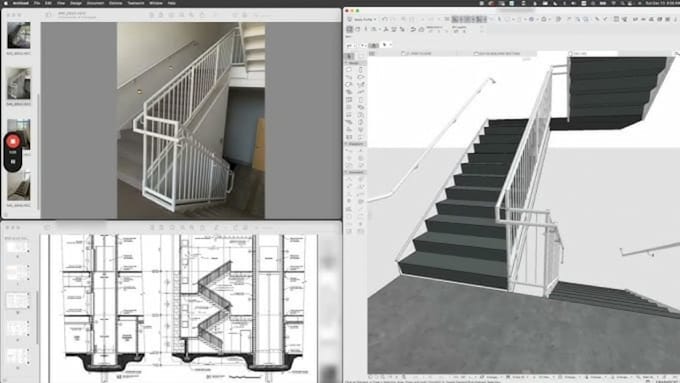
Task: Open the Window menu
Action: coord(156,3)
